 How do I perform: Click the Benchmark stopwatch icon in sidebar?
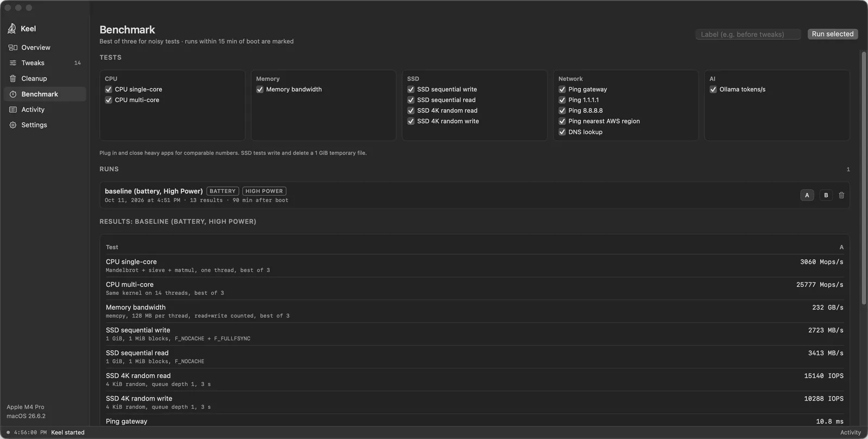click(13, 94)
